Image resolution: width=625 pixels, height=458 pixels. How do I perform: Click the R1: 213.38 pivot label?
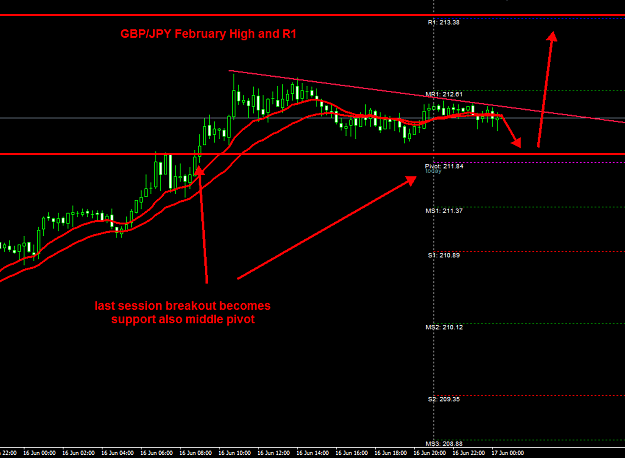tap(444, 22)
